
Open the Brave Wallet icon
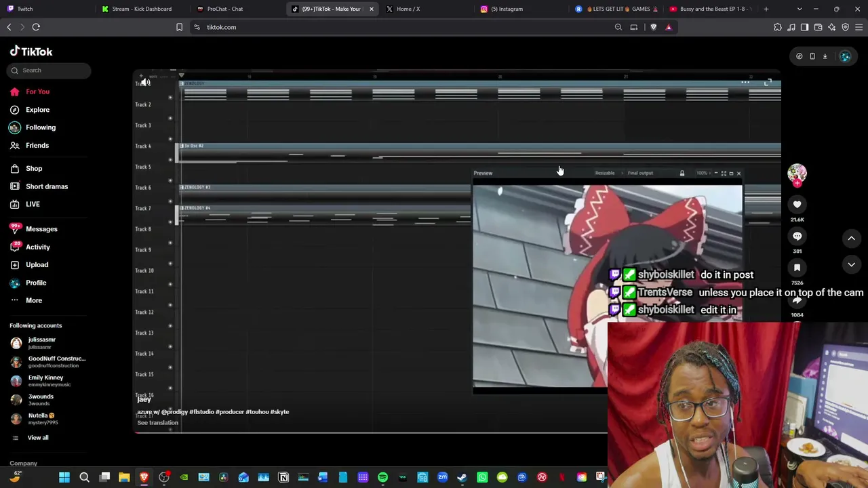click(x=818, y=27)
